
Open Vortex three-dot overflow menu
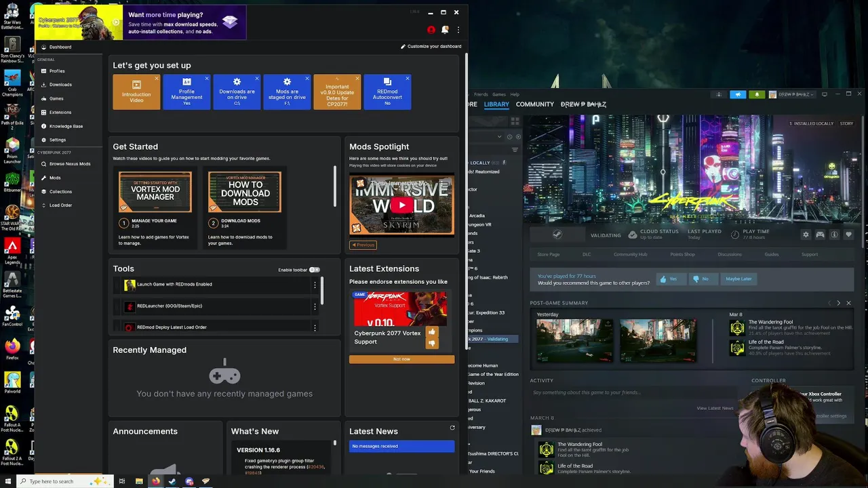(458, 30)
